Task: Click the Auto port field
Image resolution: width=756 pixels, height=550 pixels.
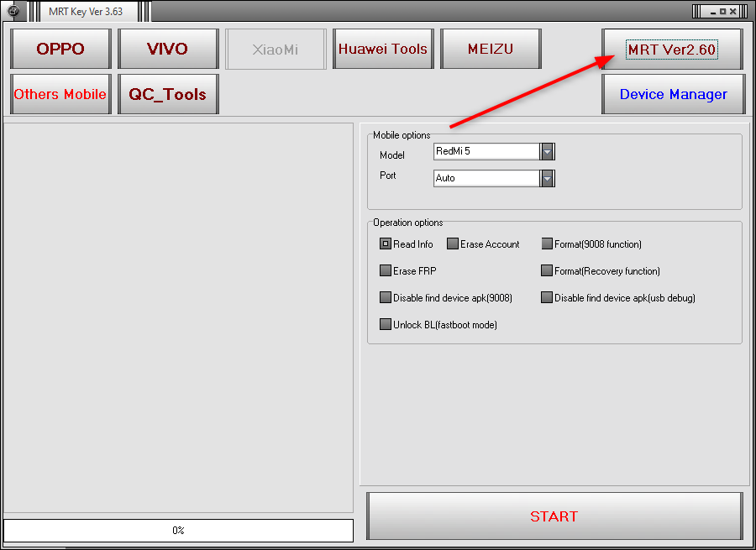Action: (486, 178)
